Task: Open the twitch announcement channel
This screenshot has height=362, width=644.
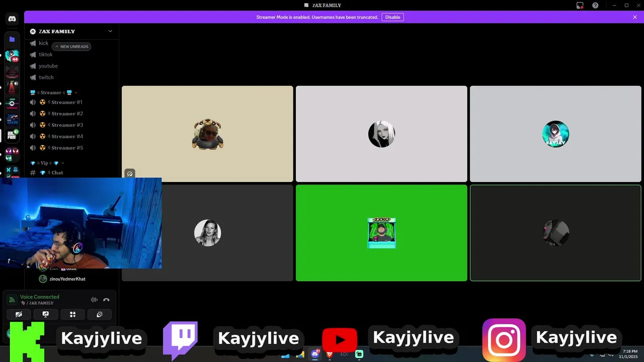Action: [x=72, y=77]
